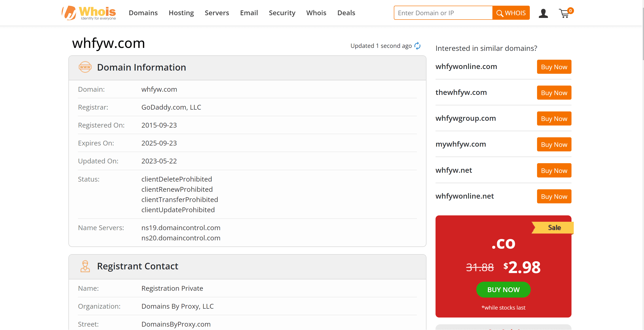Click BUY NOW for .co domain
The height and width of the screenshot is (330, 644).
(x=503, y=290)
